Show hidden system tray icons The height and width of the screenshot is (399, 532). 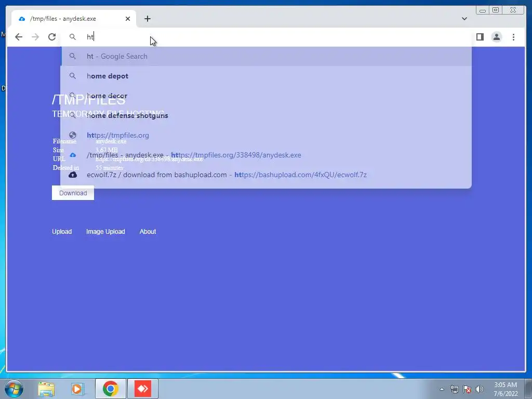[442, 389]
